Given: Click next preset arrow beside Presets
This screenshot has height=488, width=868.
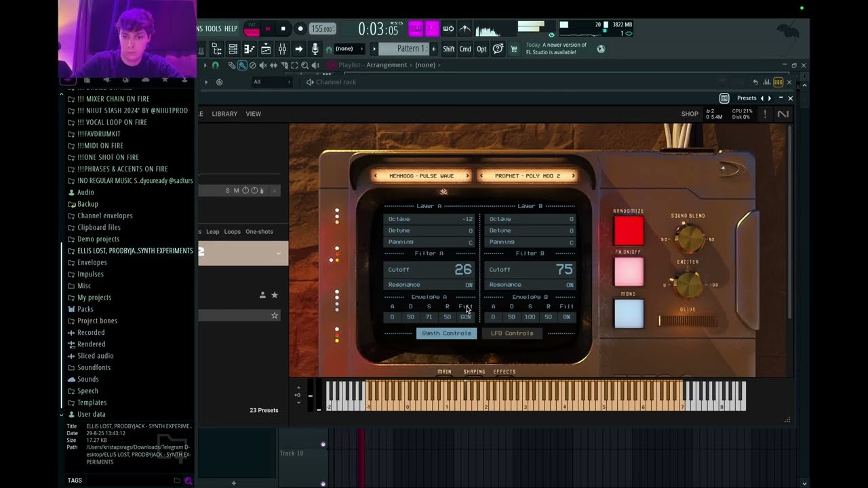Looking at the screenshot, I should [x=770, y=98].
